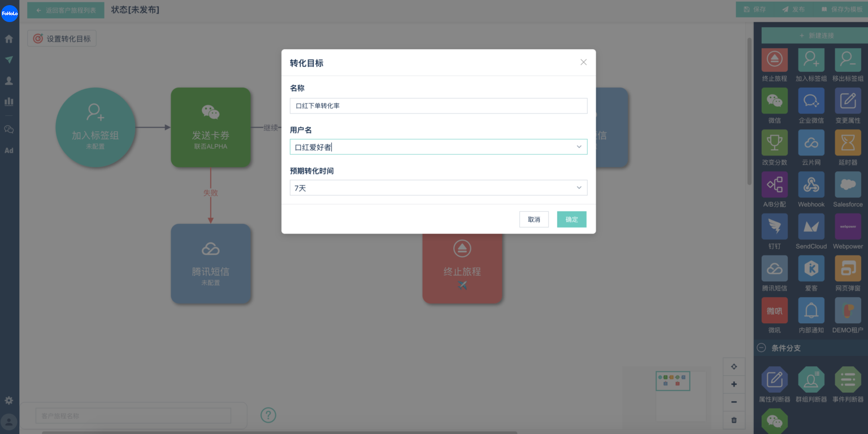Click the user avatar at sidebar bottom
Image resolution: width=868 pixels, height=434 pixels.
[9, 422]
